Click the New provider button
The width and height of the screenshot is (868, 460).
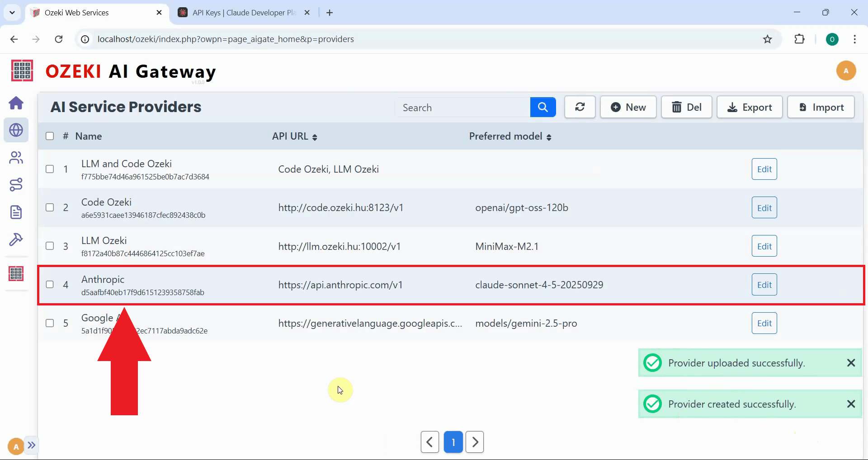628,108
